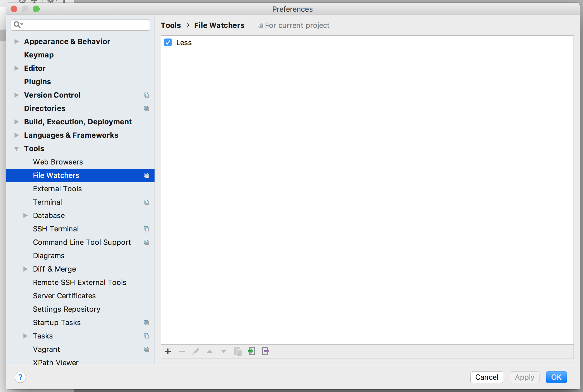The width and height of the screenshot is (583, 392).
Task: Click the import watchers icon
Action: tap(252, 351)
